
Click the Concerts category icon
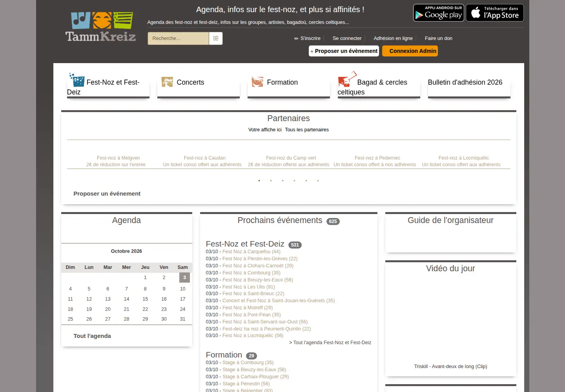pyautogui.click(x=167, y=82)
